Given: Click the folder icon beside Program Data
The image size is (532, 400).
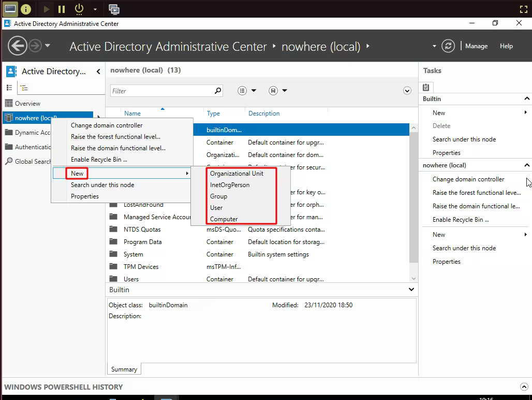Looking at the screenshot, I should coord(113,241).
